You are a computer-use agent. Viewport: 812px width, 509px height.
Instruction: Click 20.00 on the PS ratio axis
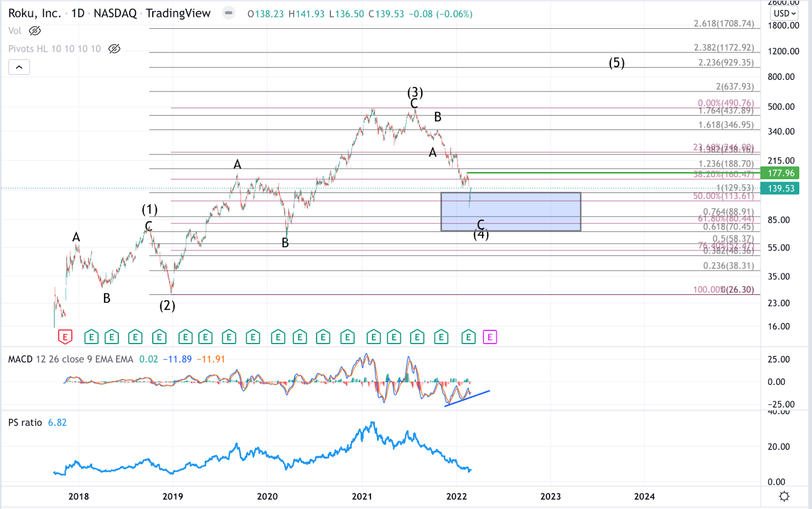click(x=779, y=447)
